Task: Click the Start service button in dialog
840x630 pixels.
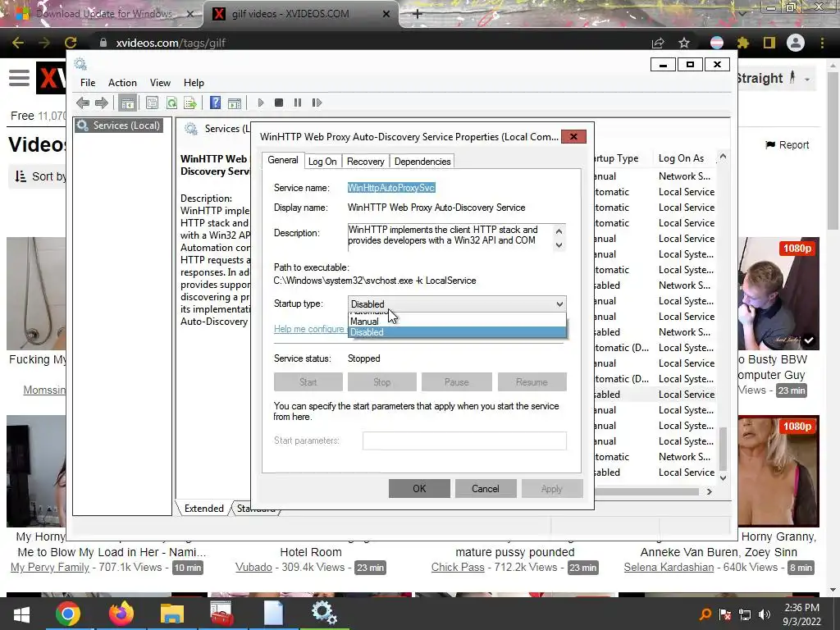Action: point(308,382)
